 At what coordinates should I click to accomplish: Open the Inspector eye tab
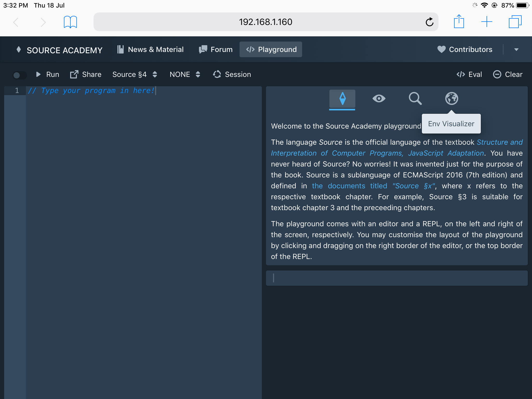coord(379,99)
